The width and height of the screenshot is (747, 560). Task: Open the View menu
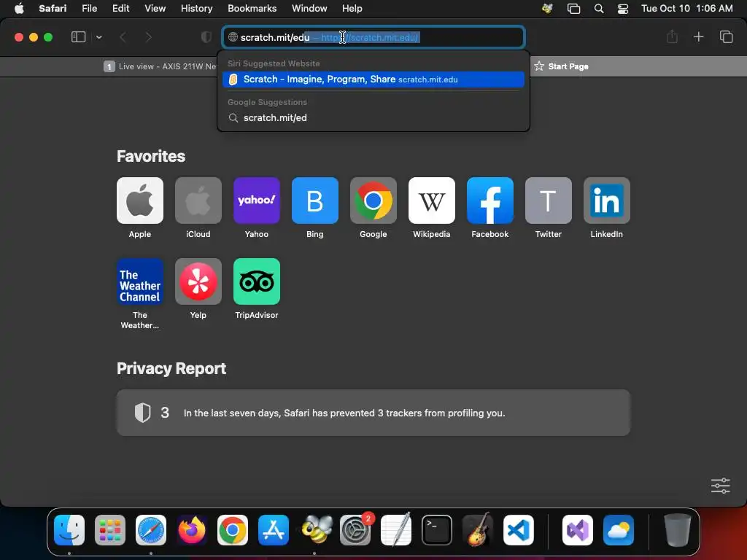click(155, 9)
